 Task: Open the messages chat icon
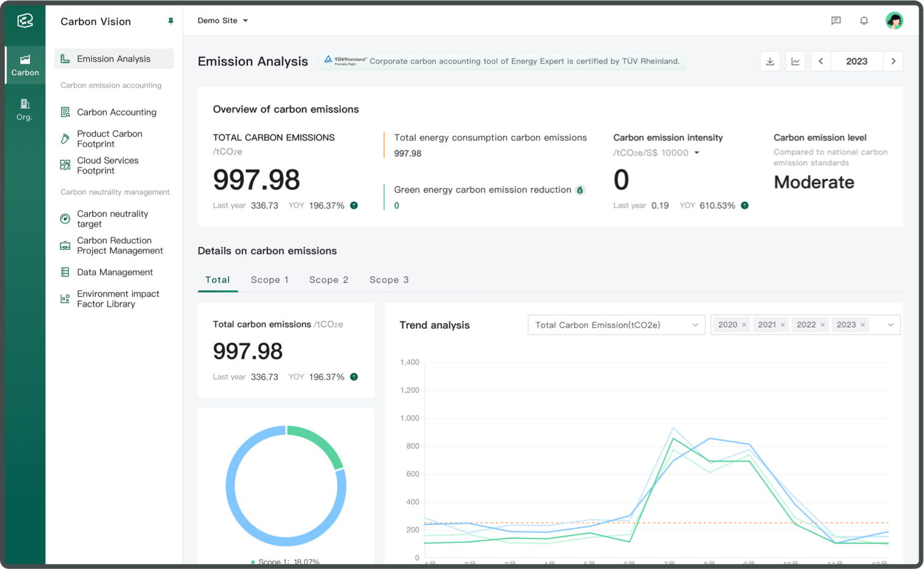pos(835,21)
